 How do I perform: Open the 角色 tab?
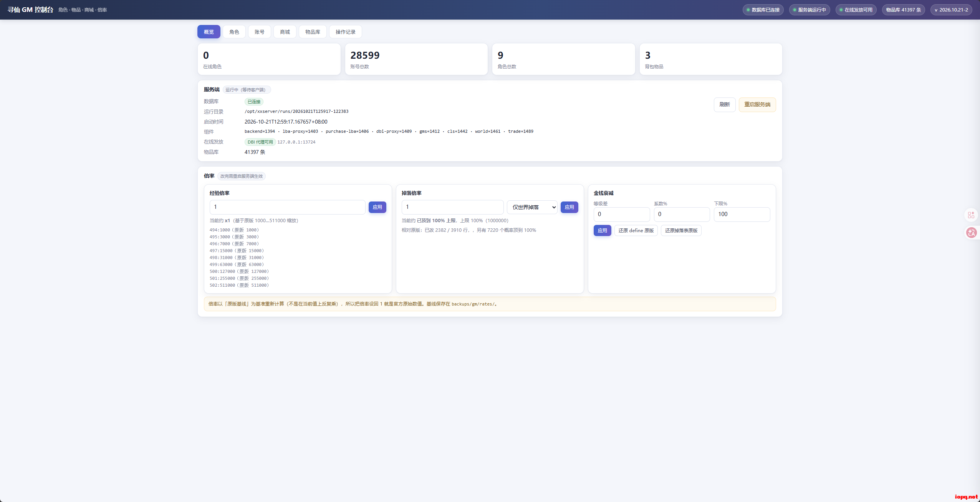(x=234, y=32)
